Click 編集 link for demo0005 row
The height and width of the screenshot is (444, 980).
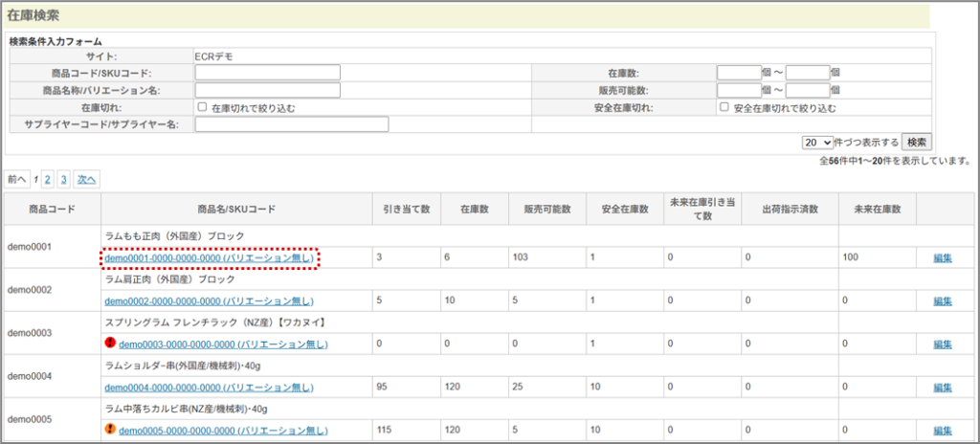(943, 431)
